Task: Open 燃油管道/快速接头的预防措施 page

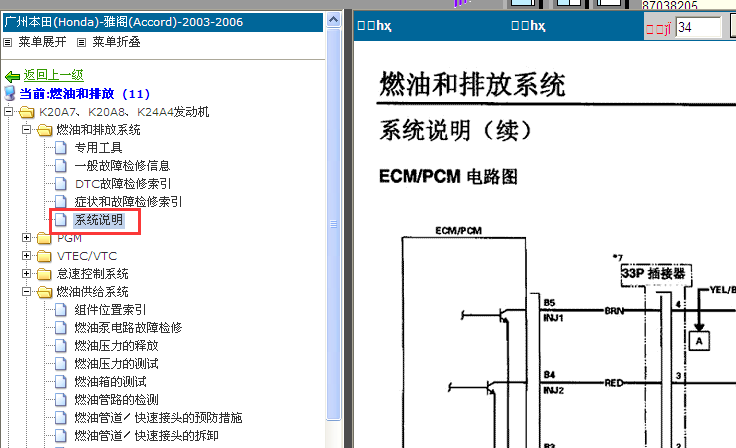Action: tap(158, 417)
